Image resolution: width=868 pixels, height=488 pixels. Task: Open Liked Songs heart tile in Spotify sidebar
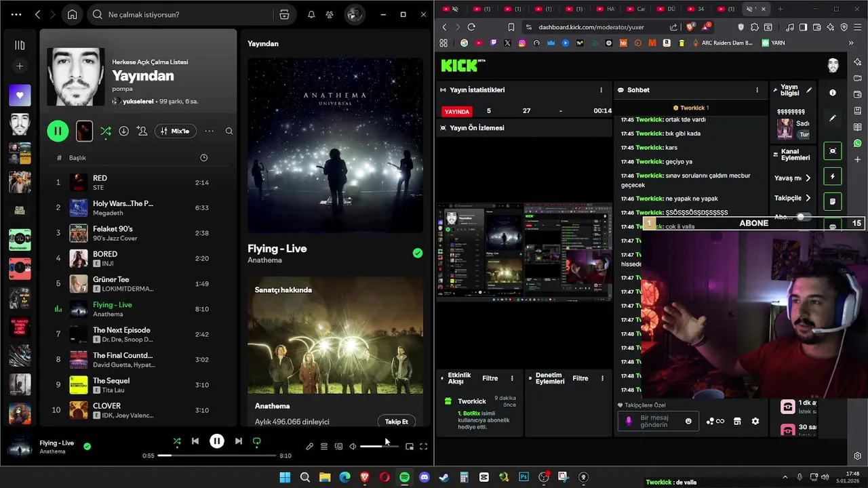[x=20, y=96]
